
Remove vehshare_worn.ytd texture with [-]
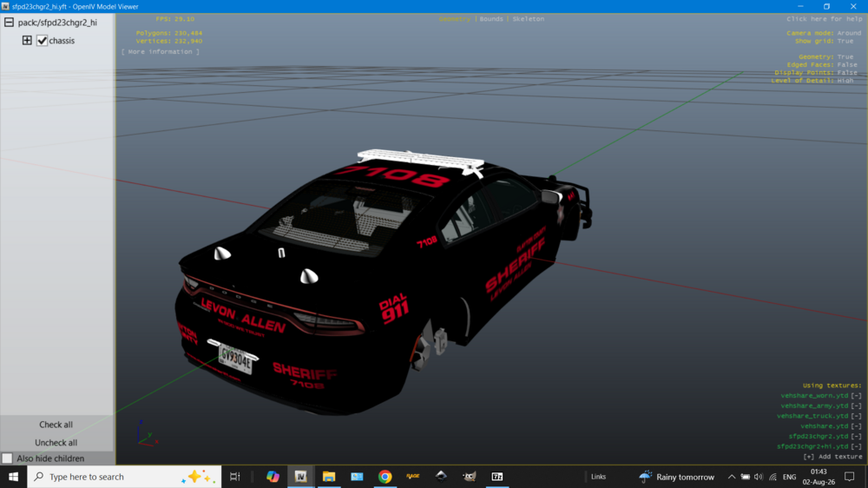(x=857, y=395)
